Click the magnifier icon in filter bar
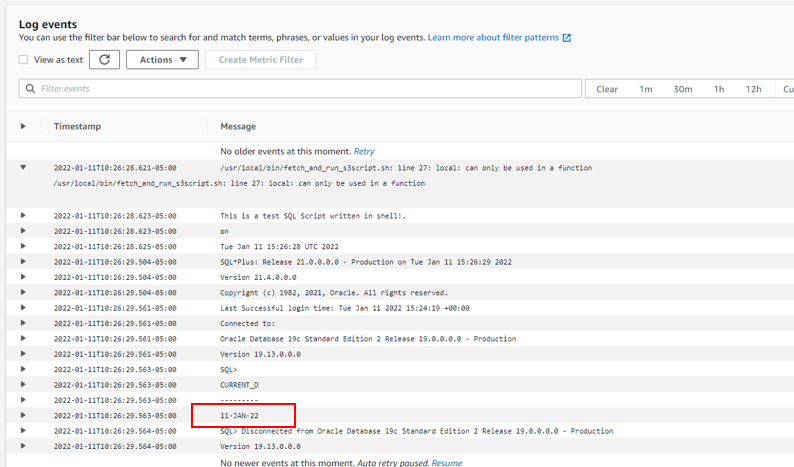Viewport: 794px width, 467px height. [x=30, y=89]
